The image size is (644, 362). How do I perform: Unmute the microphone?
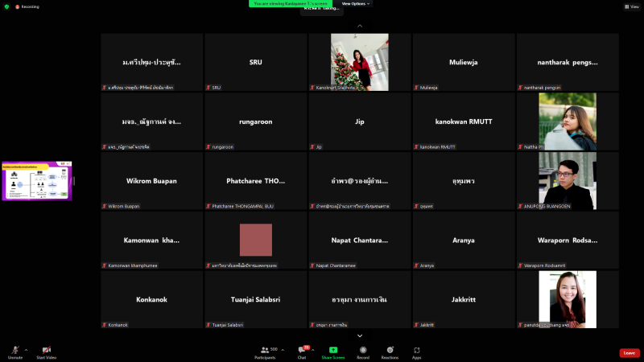coord(14,351)
